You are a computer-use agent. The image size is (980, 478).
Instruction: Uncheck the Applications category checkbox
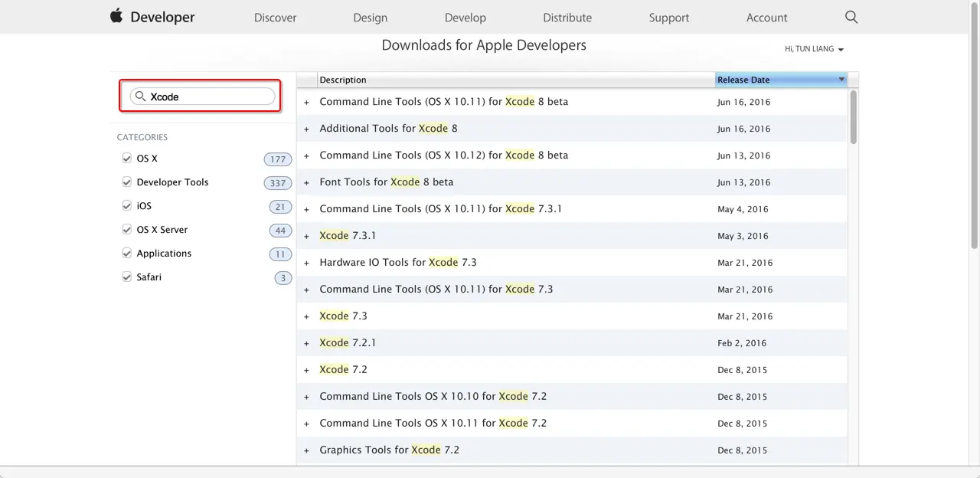pos(127,253)
